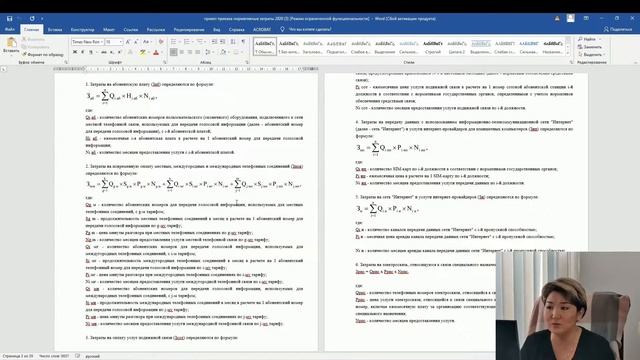Click the Redo/Repeat icon in quick access toolbar

pos(32,18)
